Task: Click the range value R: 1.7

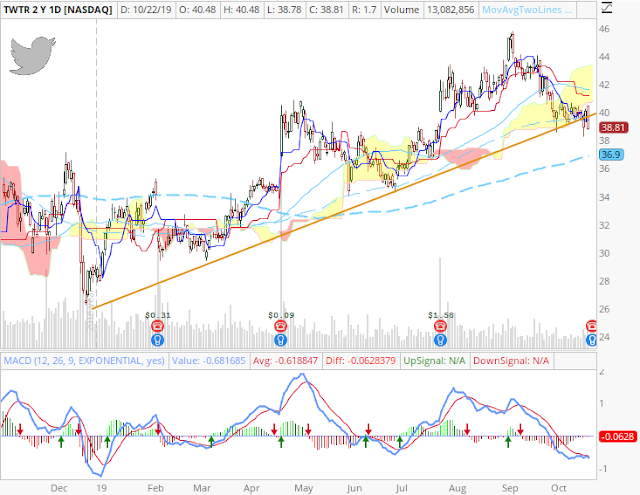Action: pyautogui.click(x=364, y=10)
